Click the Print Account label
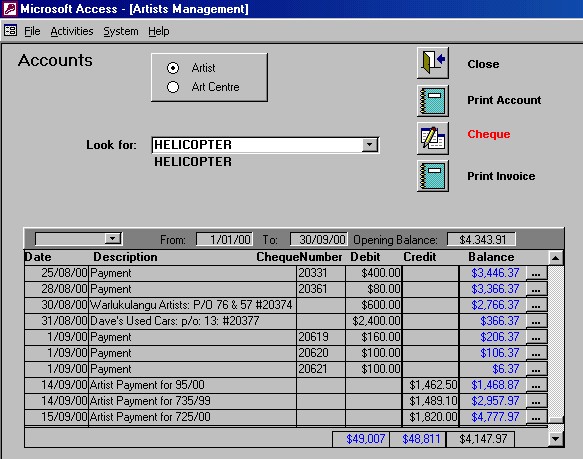Image resolution: width=583 pixels, height=459 pixels. click(504, 100)
